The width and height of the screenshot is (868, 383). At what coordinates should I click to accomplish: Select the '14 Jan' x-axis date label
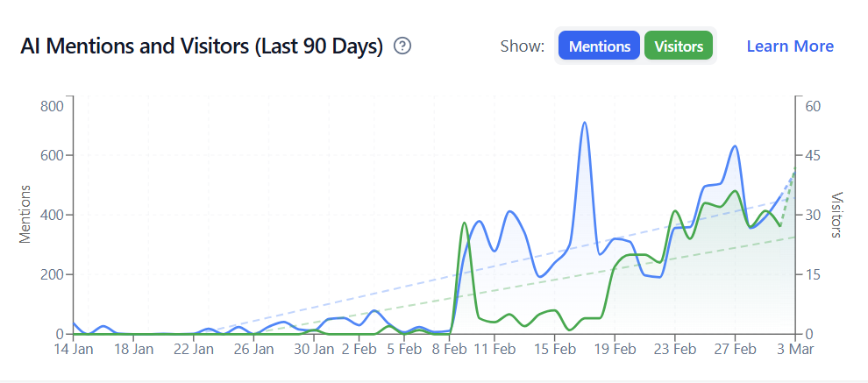[x=74, y=349]
